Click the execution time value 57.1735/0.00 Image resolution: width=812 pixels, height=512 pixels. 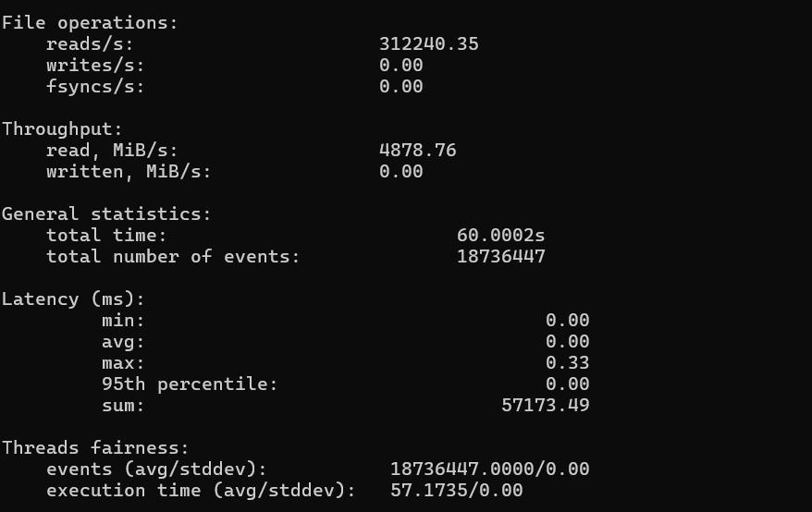pyautogui.click(x=457, y=491)
